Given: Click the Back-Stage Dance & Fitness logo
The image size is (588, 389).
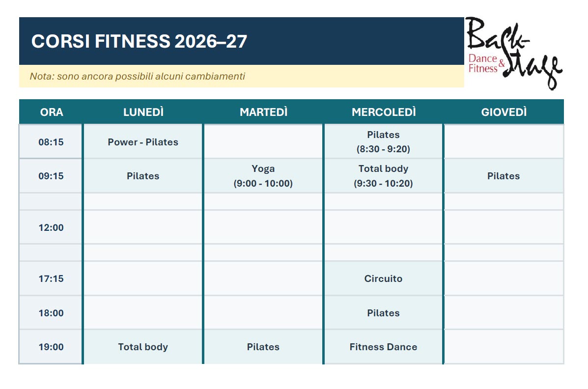Looking at the screenshot, I should 514,53.
